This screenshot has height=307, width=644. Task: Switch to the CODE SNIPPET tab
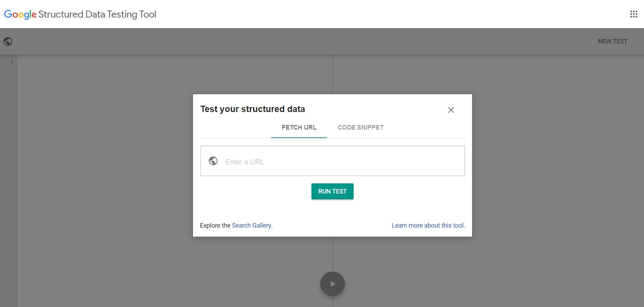pos(360,128)
